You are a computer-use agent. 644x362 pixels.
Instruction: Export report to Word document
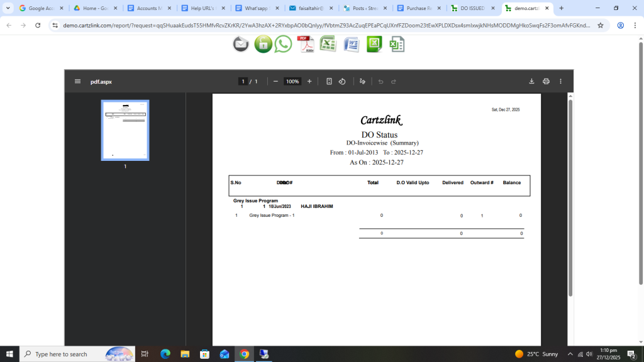(351, 44)
